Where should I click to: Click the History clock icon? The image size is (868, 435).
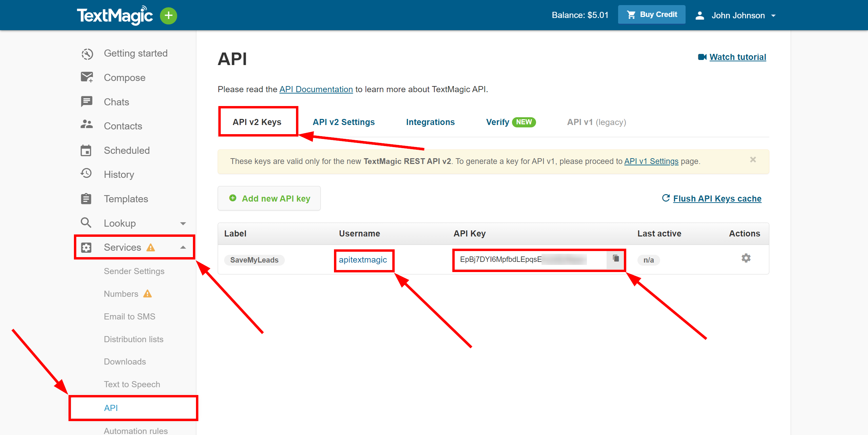click(x=86, y=173)
